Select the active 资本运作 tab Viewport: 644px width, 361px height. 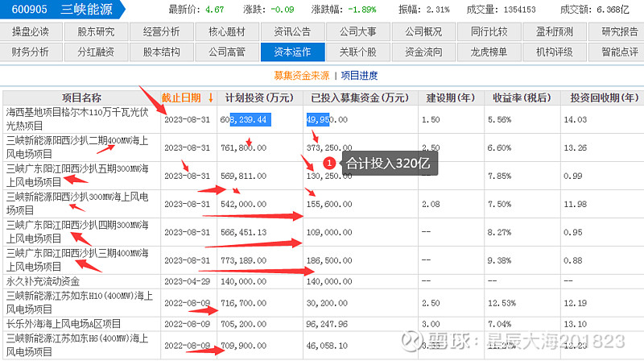point(292,52)
